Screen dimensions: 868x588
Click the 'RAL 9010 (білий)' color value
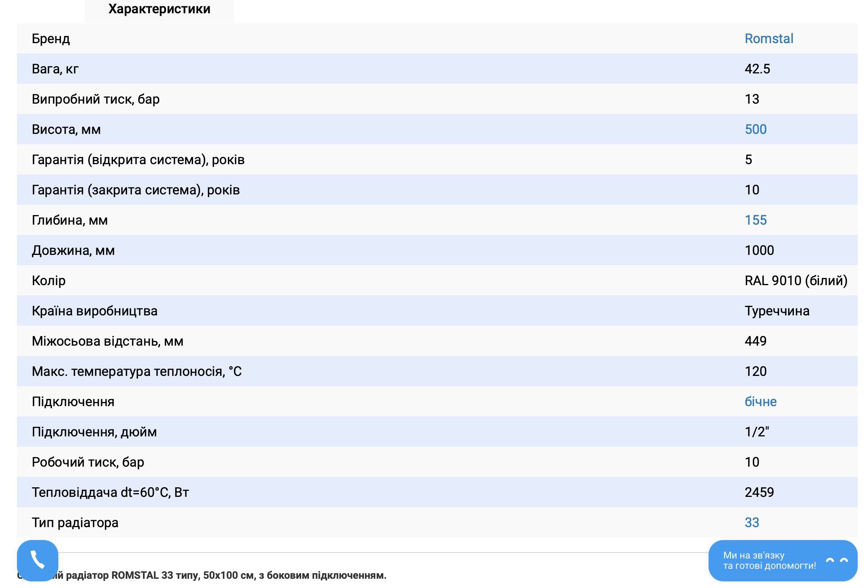tap(796, 281)
